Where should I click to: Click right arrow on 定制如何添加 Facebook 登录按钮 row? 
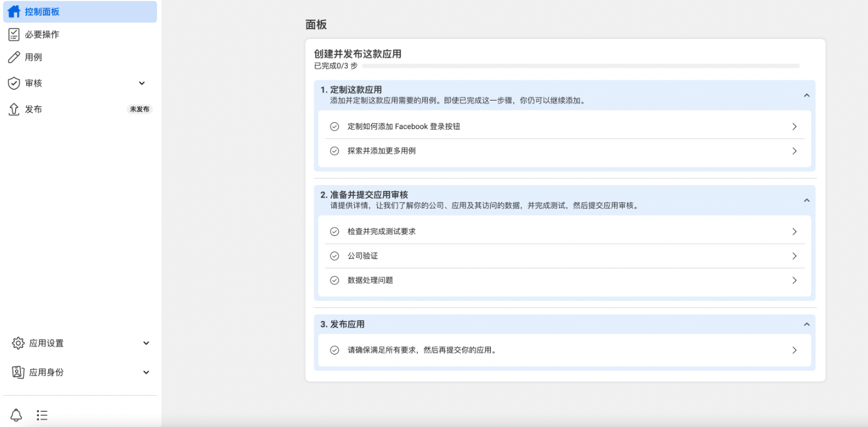(794, 126)
